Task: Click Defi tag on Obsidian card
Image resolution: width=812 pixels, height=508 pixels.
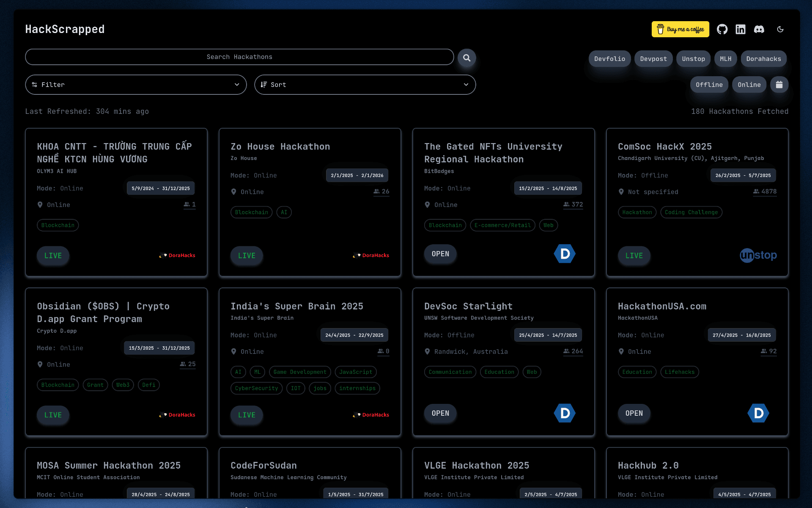Action: point(148,385)
